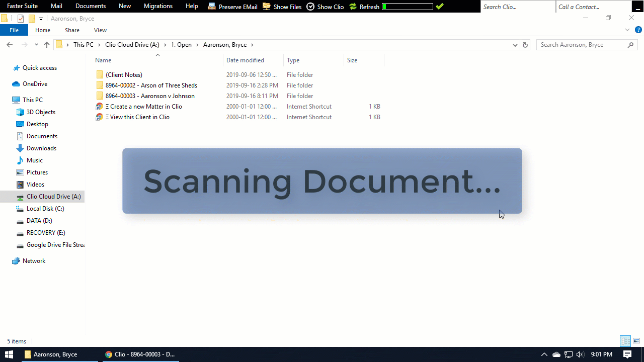
Task: Click the green checkmark status icon
Action: tap(440, 7)
